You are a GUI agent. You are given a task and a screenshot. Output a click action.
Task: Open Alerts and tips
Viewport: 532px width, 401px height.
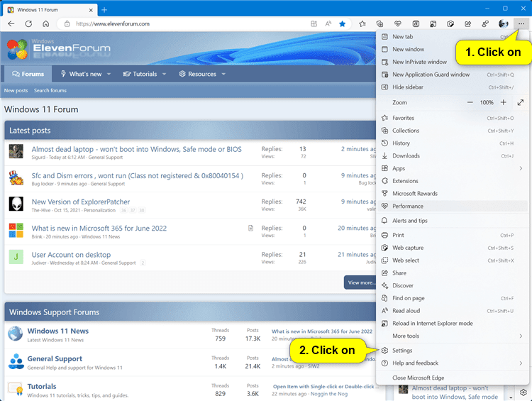click(453, 220)
